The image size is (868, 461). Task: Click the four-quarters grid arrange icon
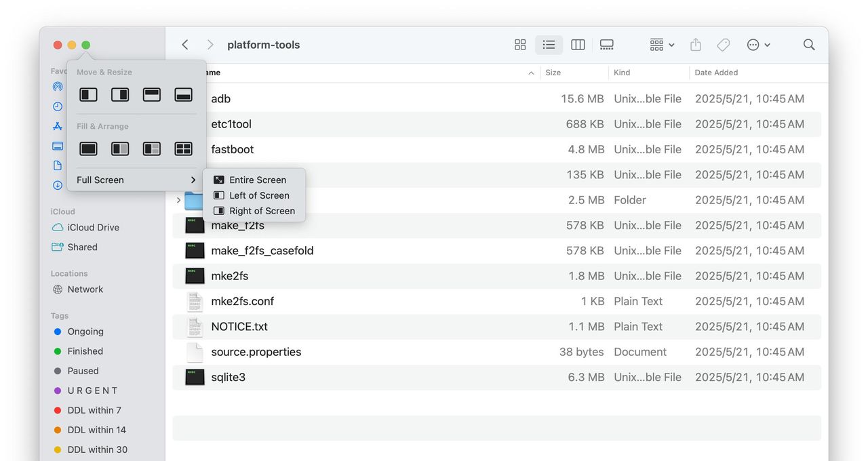pos(183,149)
